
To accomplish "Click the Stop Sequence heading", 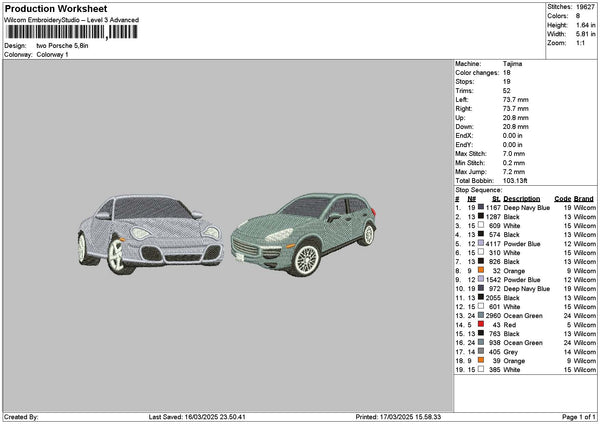I will coord(476,188).
